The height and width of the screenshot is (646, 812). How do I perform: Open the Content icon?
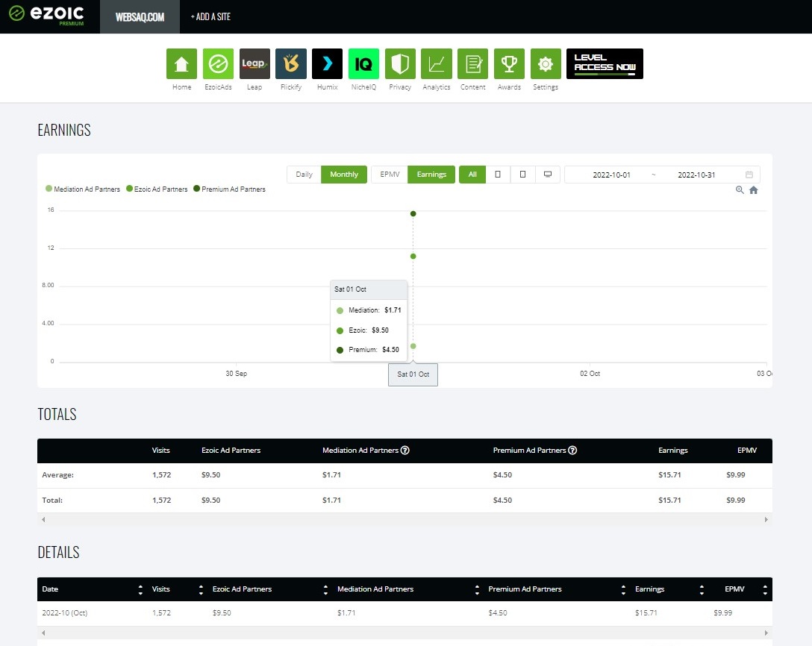coord(473,63)
